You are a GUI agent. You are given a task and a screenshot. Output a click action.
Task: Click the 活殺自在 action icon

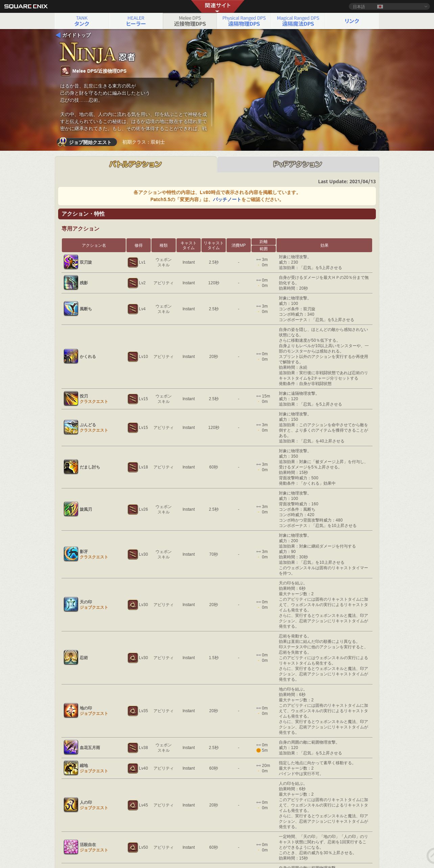71,847
